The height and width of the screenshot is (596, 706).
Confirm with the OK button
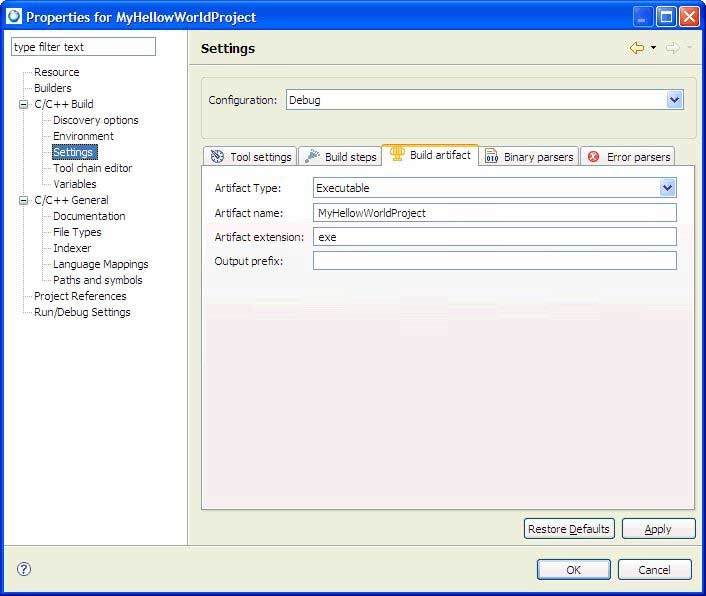[573, 569]
